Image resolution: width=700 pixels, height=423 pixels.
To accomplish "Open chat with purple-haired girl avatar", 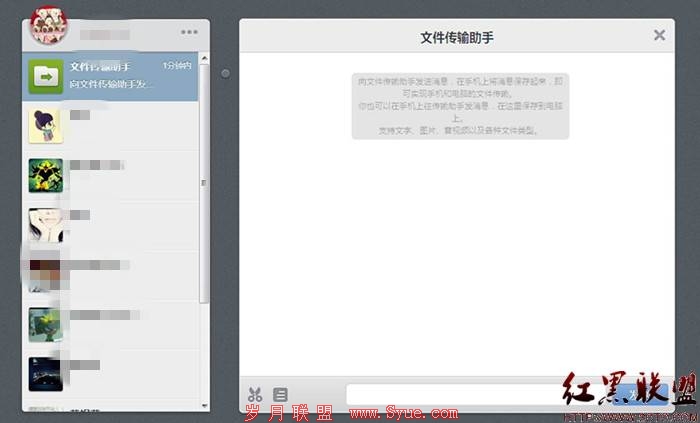I will click(x=46, y=126).
